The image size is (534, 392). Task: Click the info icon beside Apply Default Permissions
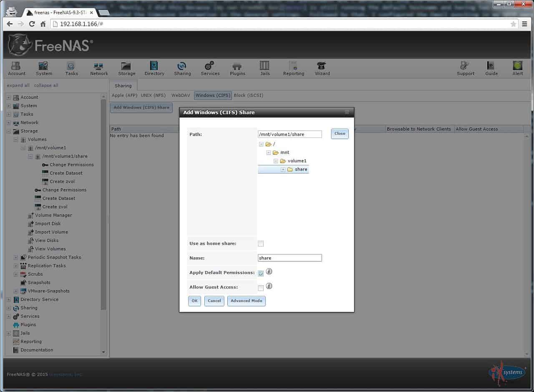(x=269, y=271)
